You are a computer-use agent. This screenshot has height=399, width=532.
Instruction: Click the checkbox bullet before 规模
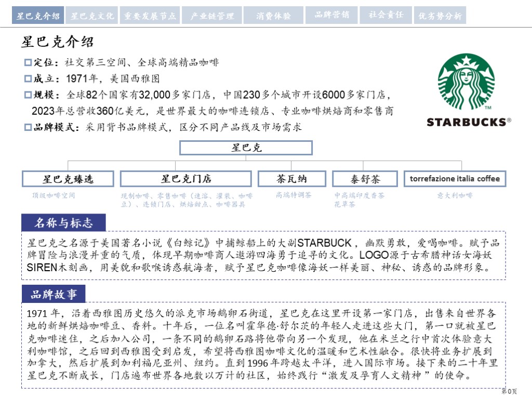pos(28,95)
